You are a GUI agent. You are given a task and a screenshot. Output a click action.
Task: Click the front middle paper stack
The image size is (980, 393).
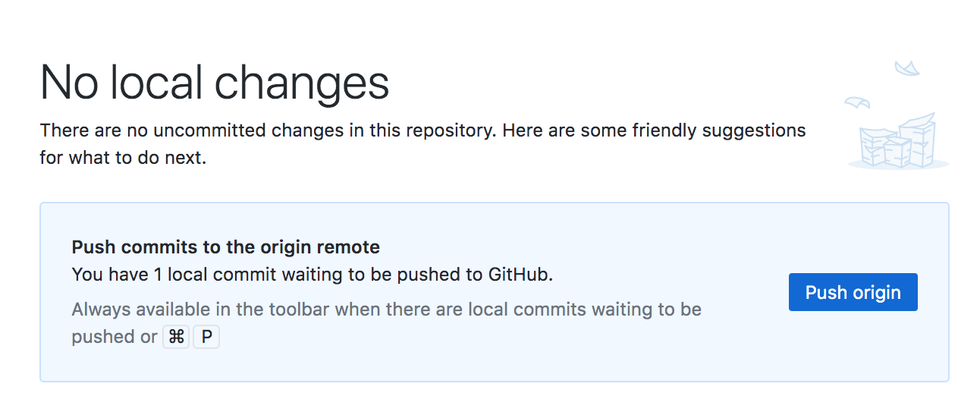click(897, 152)
